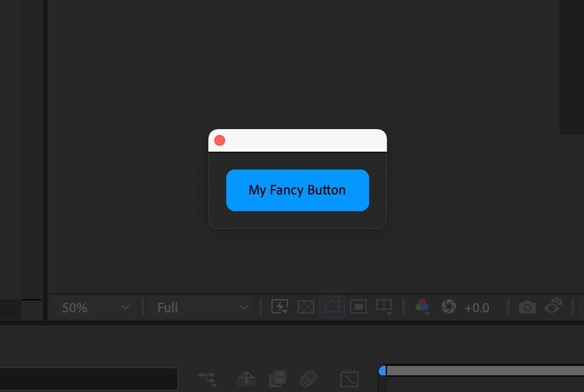Toggle the Shy layers switch

(x=246, y=378)
